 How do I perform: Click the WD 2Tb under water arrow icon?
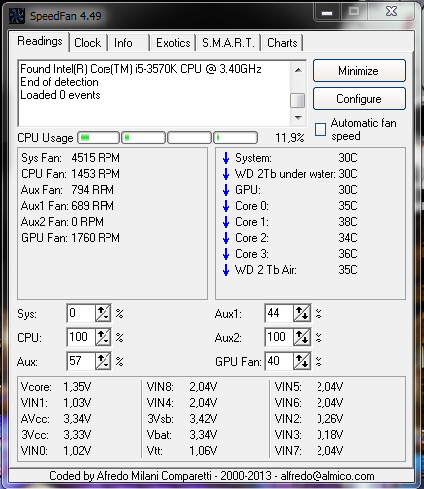(226, 174)
